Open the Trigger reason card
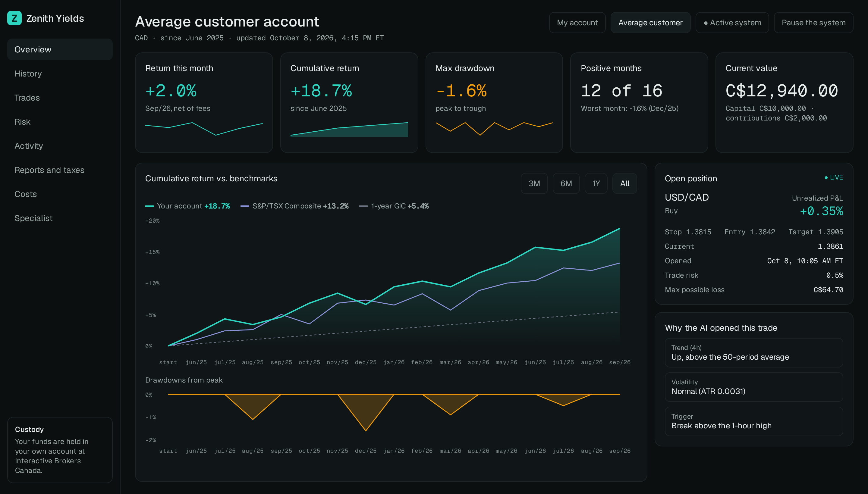The width and height of the screenshot is (868, 494). 754,421
